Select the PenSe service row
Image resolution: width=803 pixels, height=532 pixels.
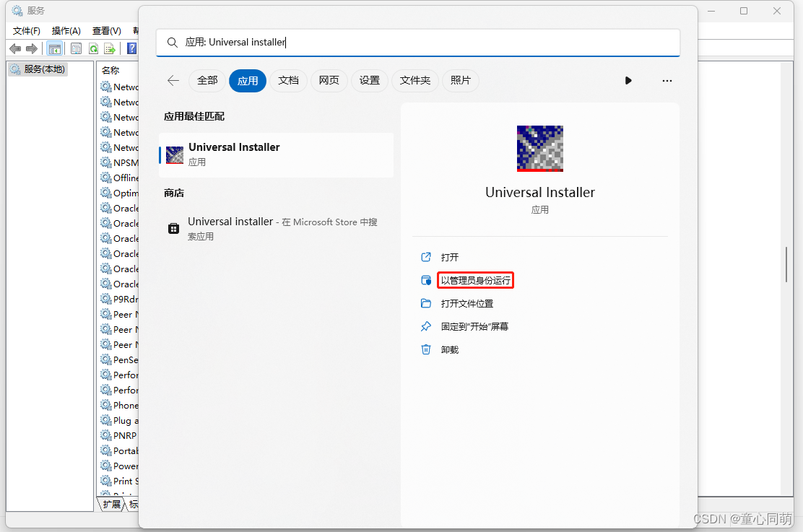pos(119,360)
